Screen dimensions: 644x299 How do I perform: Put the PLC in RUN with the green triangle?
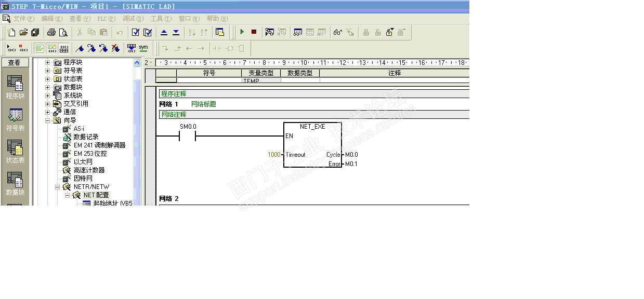[x=242, y=32]
